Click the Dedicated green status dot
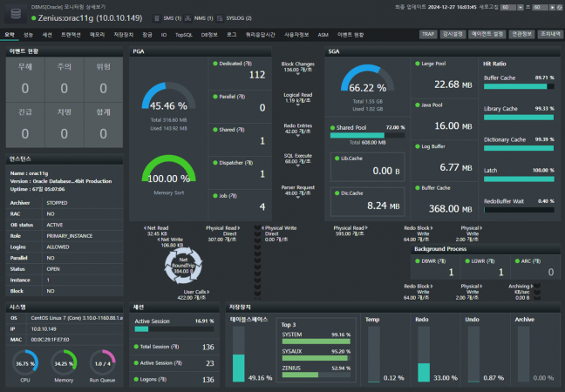The image size is (565, 392). coord(214,64)
